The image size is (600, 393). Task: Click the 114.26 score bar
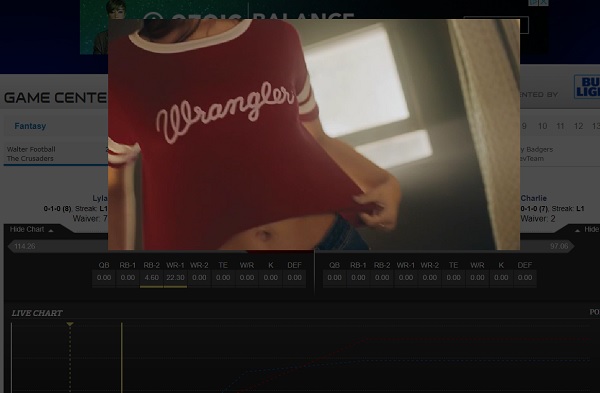pyautogui.click(x=57, y=246)
